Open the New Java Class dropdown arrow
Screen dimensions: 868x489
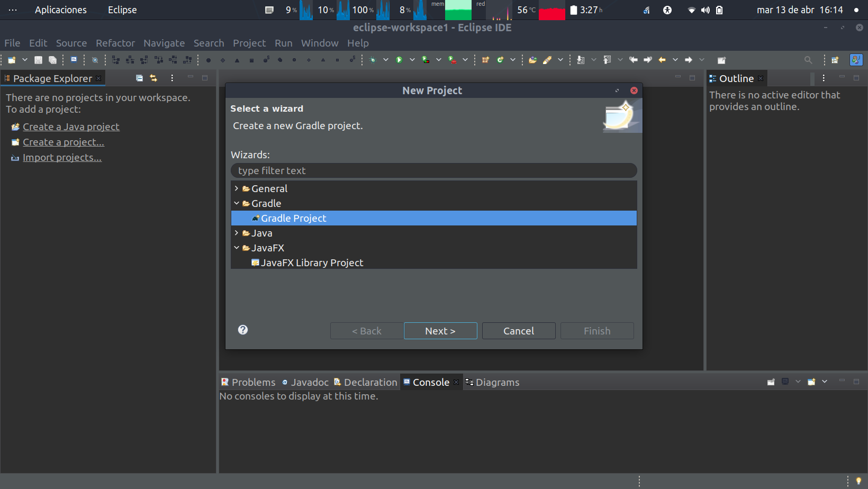[x=512, y=60]
